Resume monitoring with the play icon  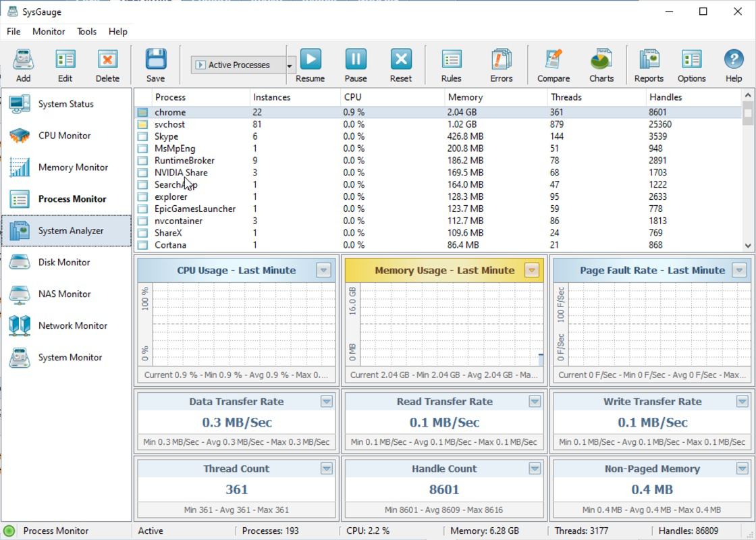[310, 59]
